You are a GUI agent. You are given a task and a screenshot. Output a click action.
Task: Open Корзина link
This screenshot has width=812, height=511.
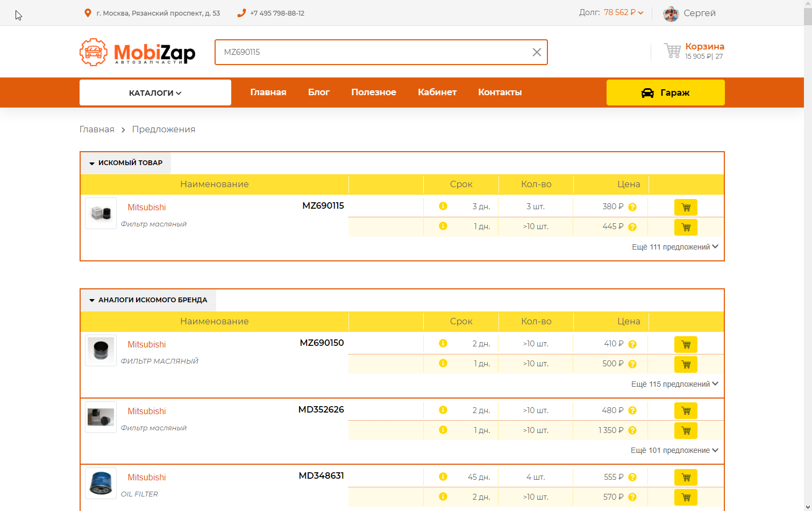(704, 46)
